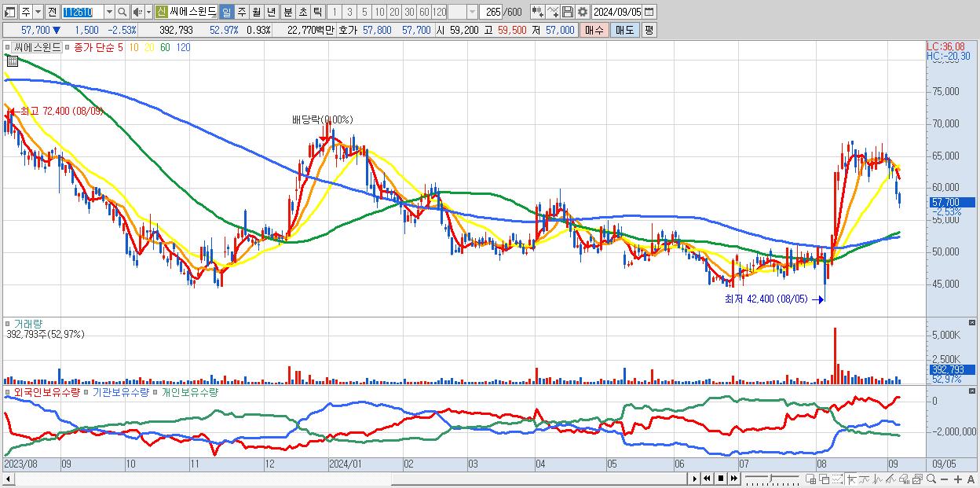Click the stock search magnifier icon

[x=122, y=12]
